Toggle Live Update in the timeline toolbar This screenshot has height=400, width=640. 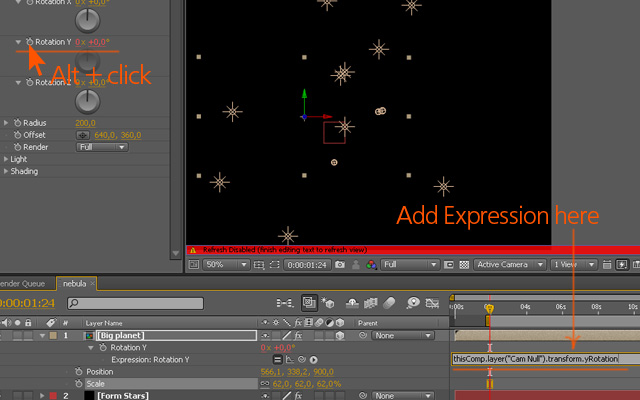[309, 303]
